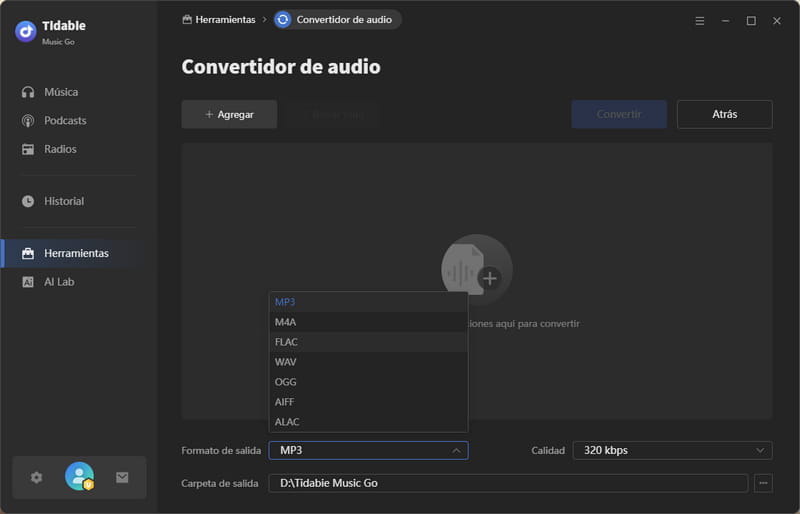The image size is (800, 514).
Task: Click the Atrás button
Action: tap(724, 114)
